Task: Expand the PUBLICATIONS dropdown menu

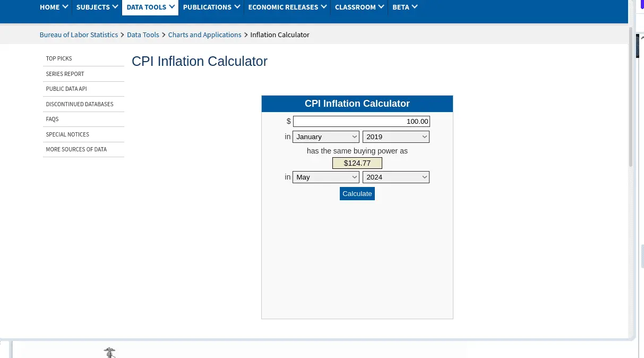Action: pyautogui.click(x=211, y=7)
